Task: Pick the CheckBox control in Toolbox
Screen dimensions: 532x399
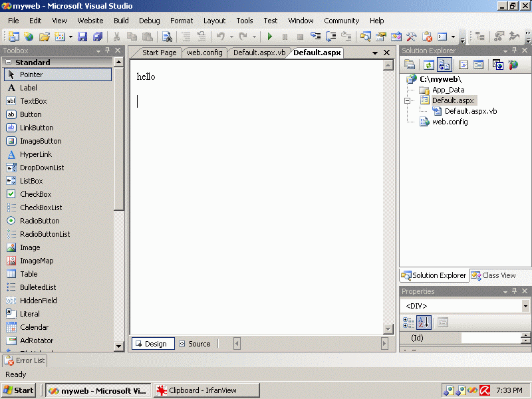Action: tap(35, 194)
